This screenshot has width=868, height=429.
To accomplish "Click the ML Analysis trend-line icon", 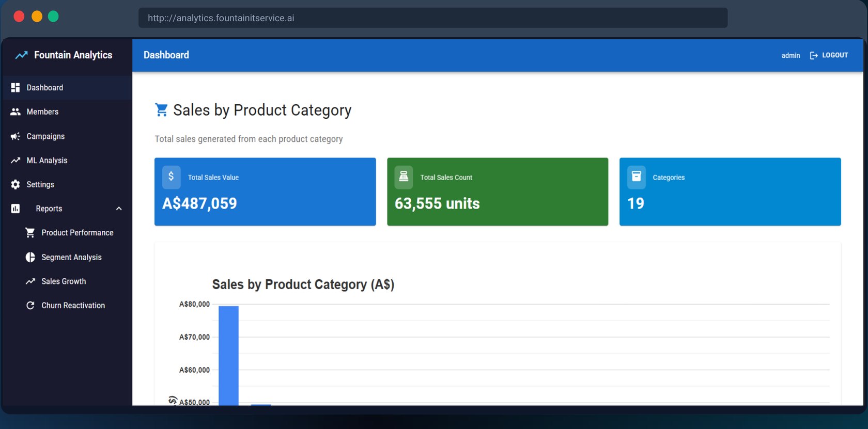I will click(16, 161).
